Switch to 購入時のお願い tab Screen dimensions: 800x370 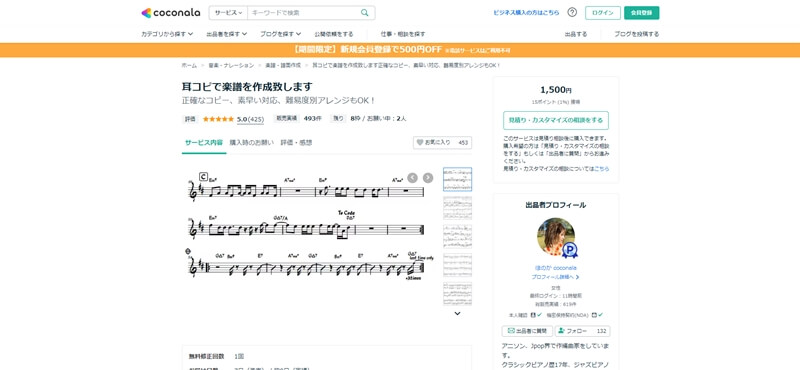coord(252,143)
